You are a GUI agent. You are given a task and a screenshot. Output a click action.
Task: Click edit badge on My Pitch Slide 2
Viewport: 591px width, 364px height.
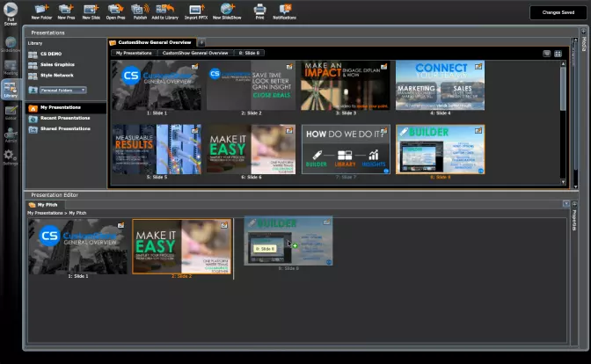pyautogui.click(x=224, y=225)
